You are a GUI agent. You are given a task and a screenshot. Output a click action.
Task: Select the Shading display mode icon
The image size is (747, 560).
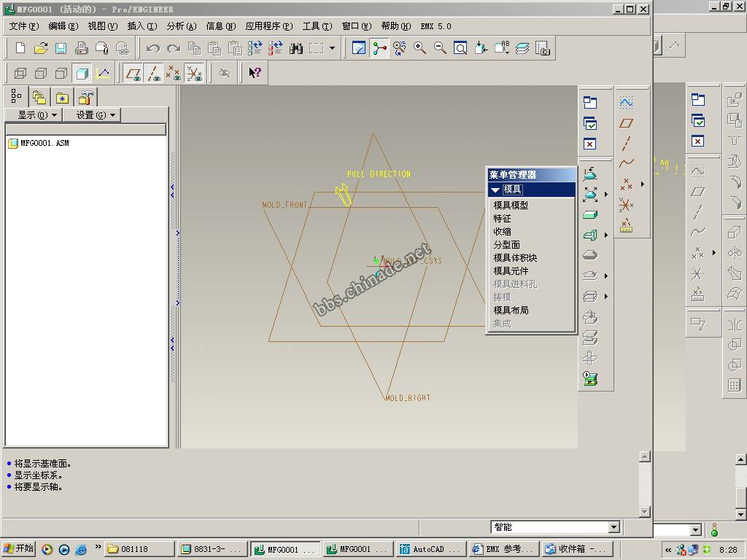(82, 73)
